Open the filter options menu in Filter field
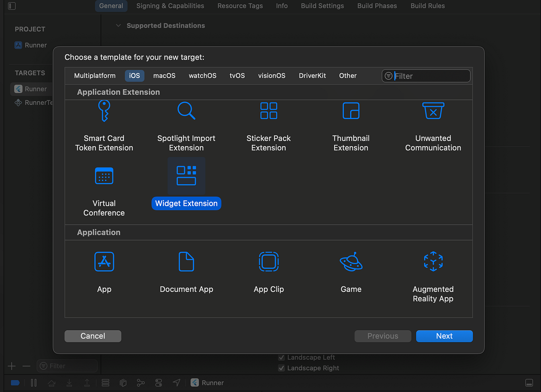541x392 pixels. (388, 76)
